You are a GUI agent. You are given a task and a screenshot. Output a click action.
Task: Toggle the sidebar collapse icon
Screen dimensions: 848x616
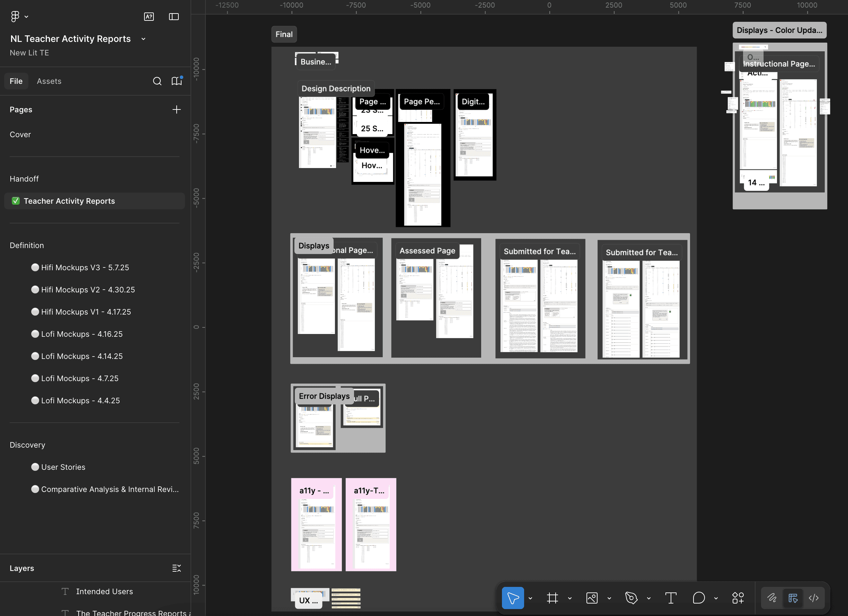point(174,16)
